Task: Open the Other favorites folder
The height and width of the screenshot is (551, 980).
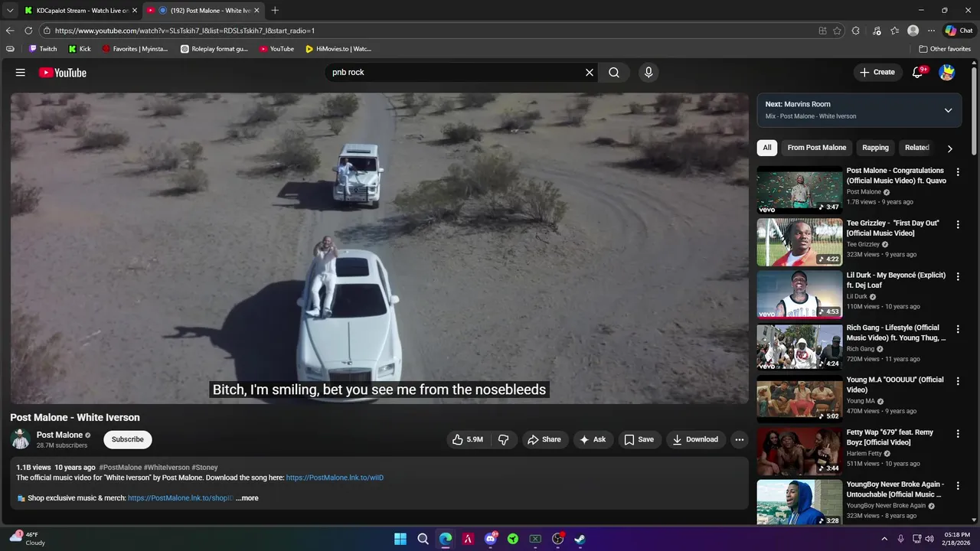Action: point(945,49)
